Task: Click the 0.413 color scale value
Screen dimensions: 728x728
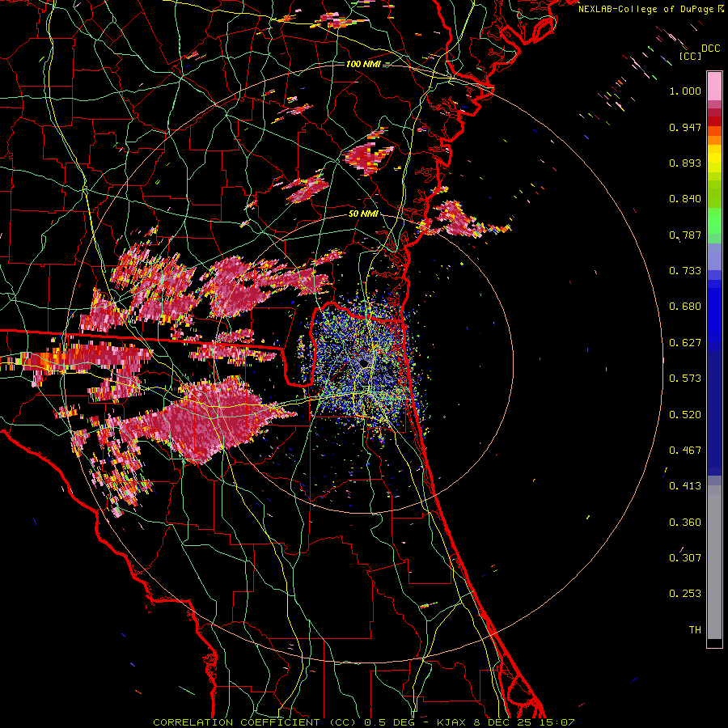Action: coord(685,486)
